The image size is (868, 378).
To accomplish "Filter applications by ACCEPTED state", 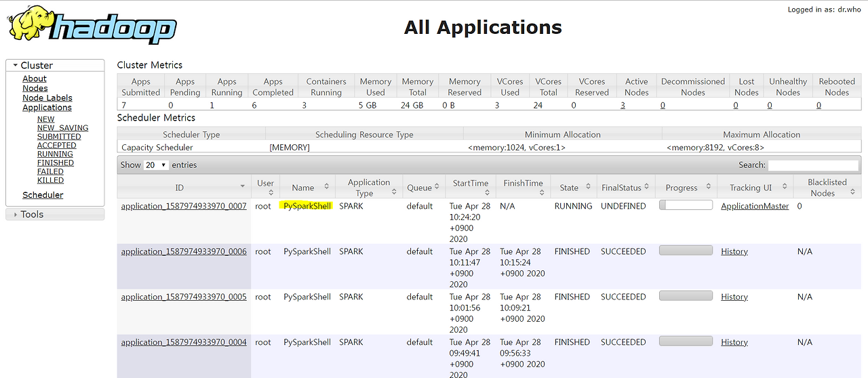I will pos(57,145).
